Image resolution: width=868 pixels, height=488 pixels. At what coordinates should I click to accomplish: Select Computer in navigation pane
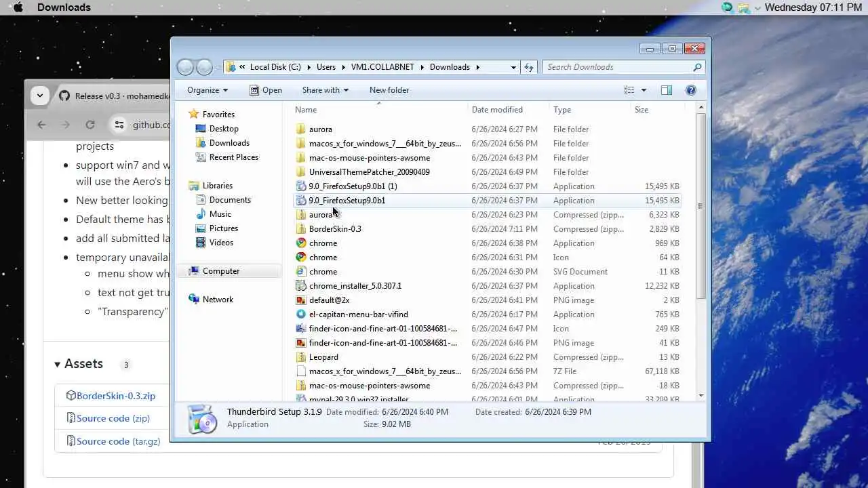221,271
